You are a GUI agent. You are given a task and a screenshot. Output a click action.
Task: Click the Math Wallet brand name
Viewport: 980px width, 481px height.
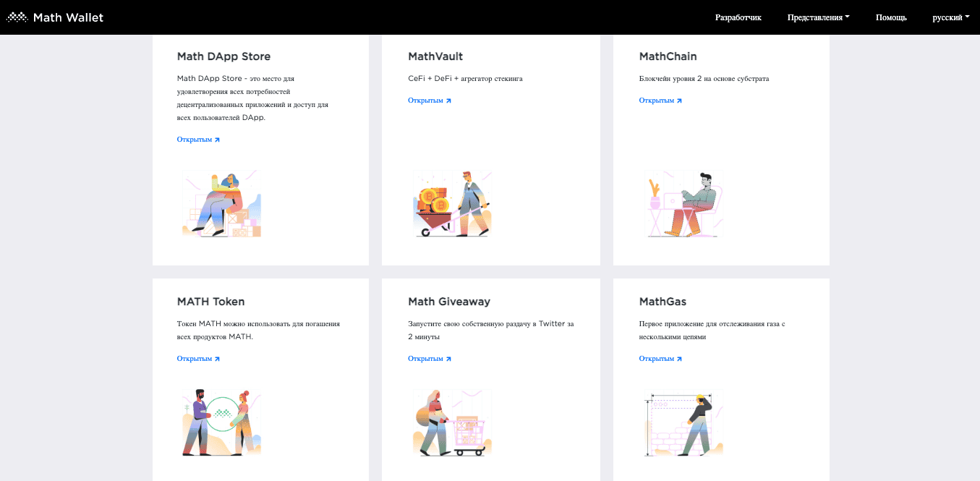[x=68, y=17]
